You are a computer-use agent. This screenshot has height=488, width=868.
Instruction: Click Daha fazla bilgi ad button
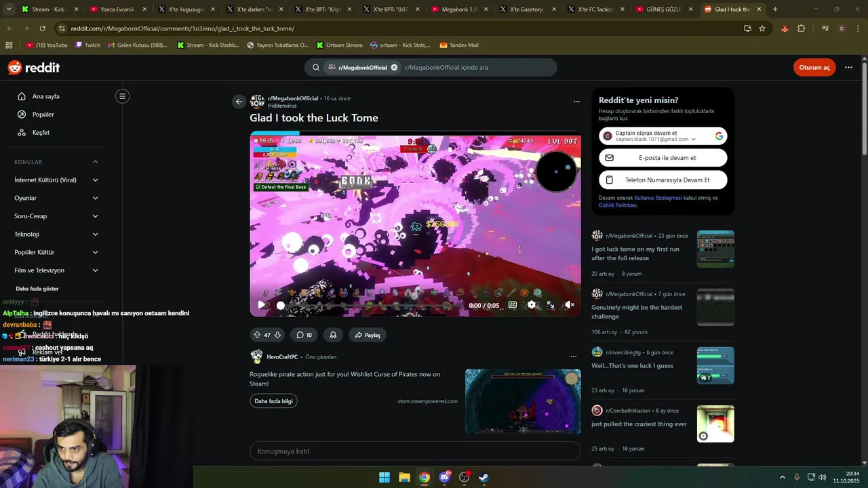(273, 401)
